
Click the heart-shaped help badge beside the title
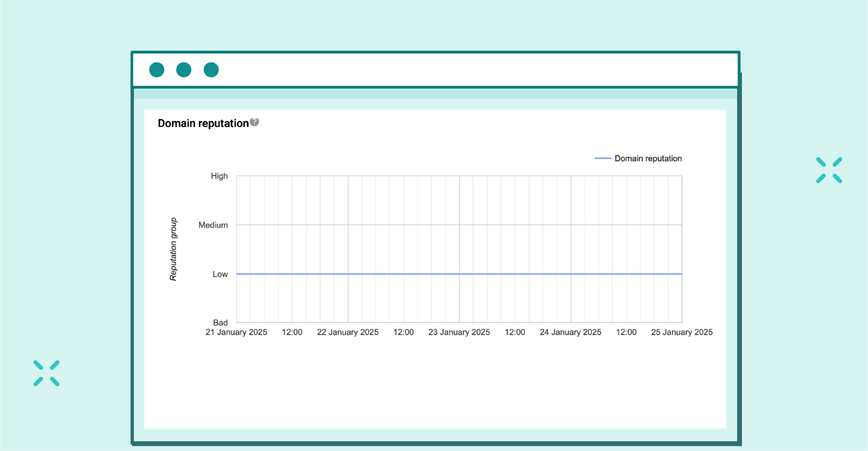pyautogui.click(x=255, y=122)
